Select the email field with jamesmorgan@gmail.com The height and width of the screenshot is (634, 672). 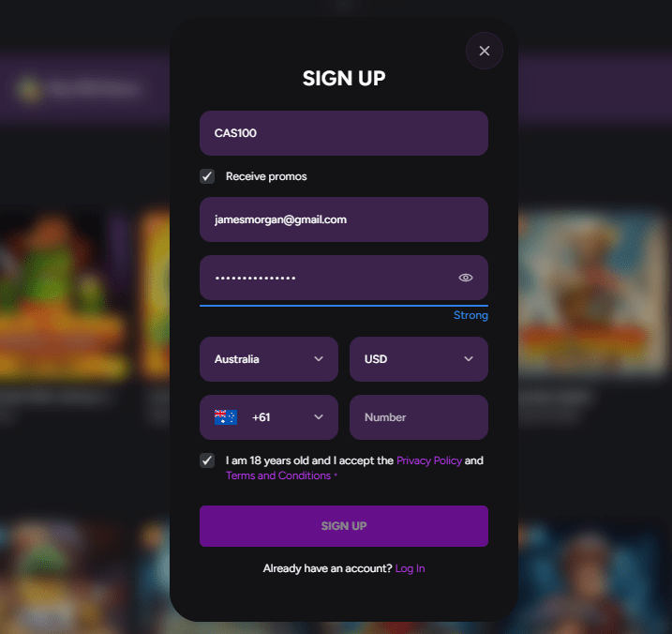pyautogui.click(x=344, y=219)
